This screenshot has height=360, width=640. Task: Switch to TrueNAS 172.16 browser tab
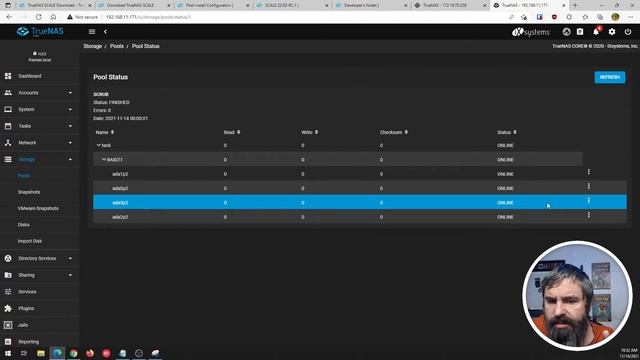point(450,5)
